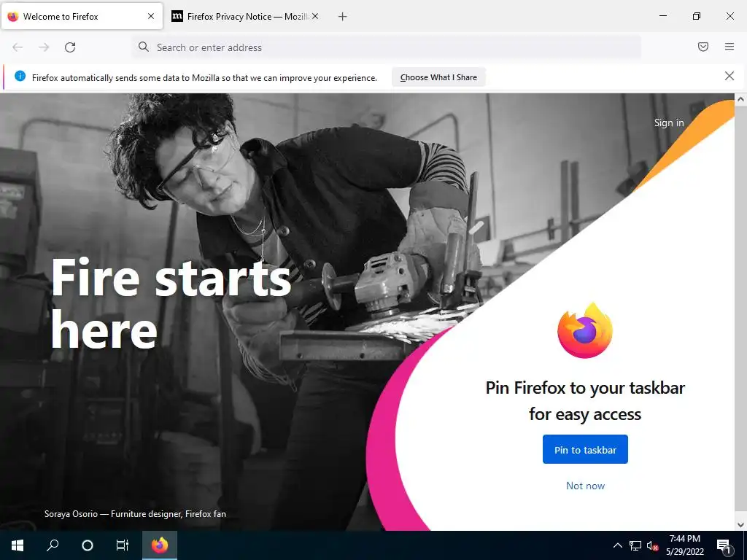This screenshot has height=560, width=747.
Task: Dismiss the data sharing notification bar
Action: [x=729, y=76]
